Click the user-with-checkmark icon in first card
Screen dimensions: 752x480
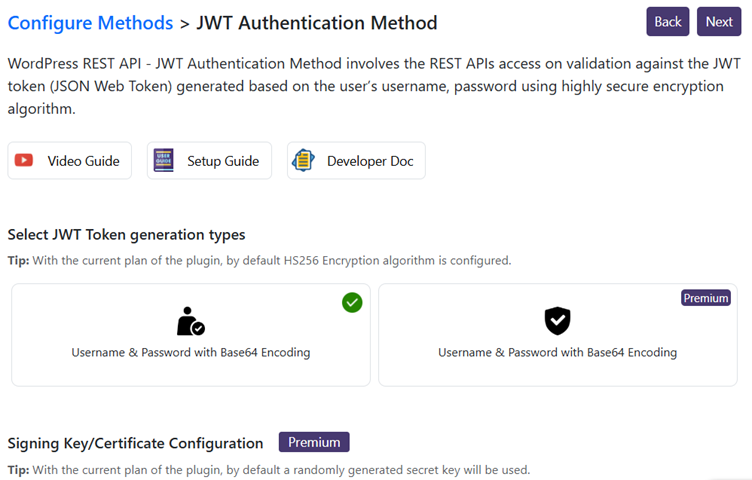pyautogui.click(x=190, y=321)
